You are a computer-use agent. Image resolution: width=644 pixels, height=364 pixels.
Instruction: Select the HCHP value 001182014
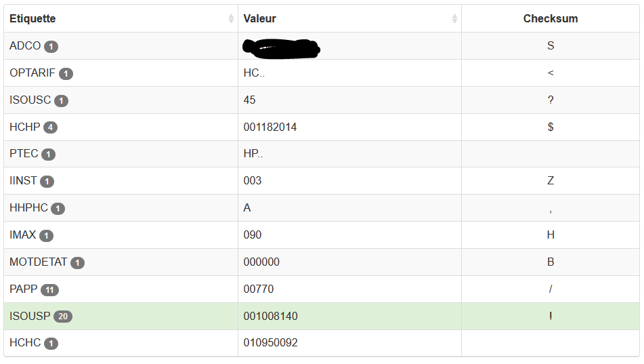(x=270, y=127)
